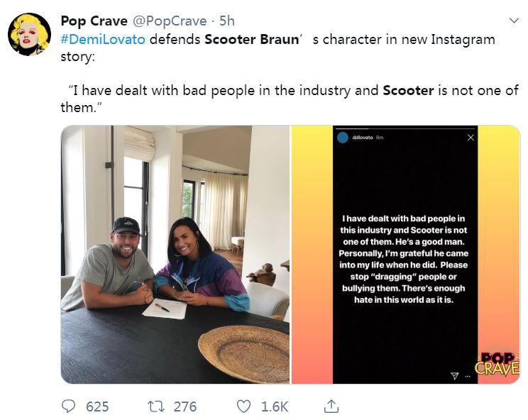The image size is (528, 420).
Task: Open Pop Crave's profile avatar
Action: pos(29,33)
